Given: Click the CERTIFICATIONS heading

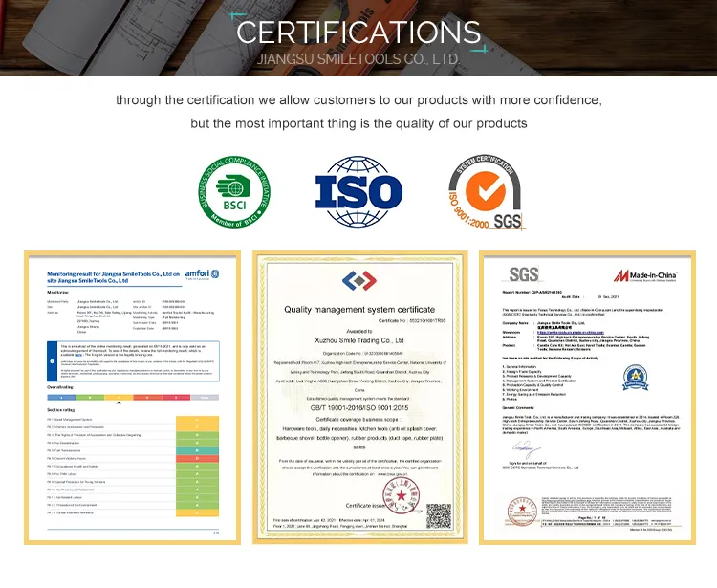Looking at the screenshot, I should coord(358,32).
